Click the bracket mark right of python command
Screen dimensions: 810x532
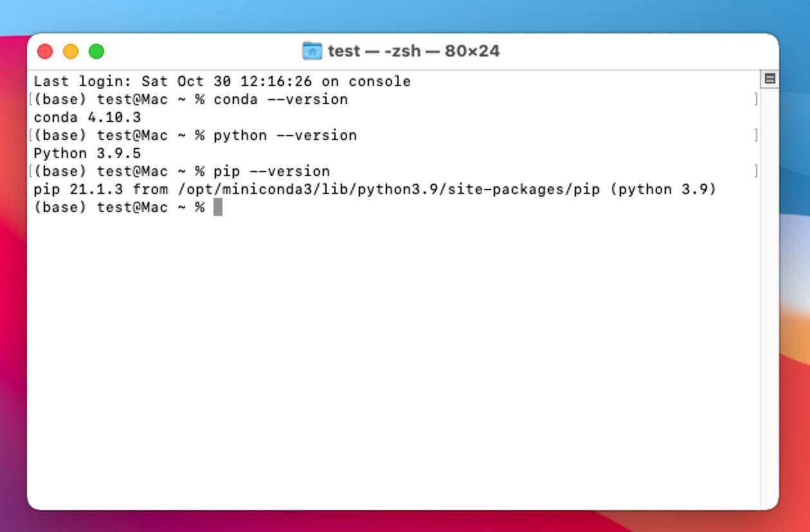point(755,135)
